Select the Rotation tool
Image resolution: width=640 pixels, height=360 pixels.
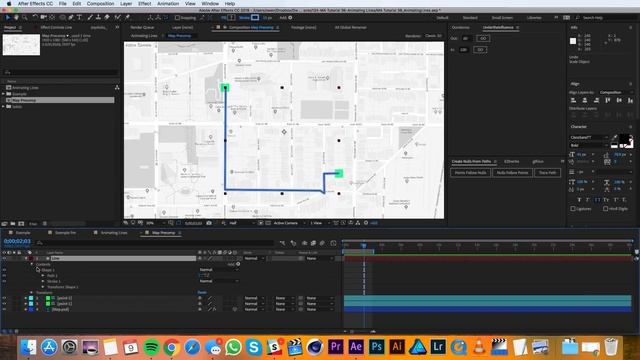[x=35, y=18]
